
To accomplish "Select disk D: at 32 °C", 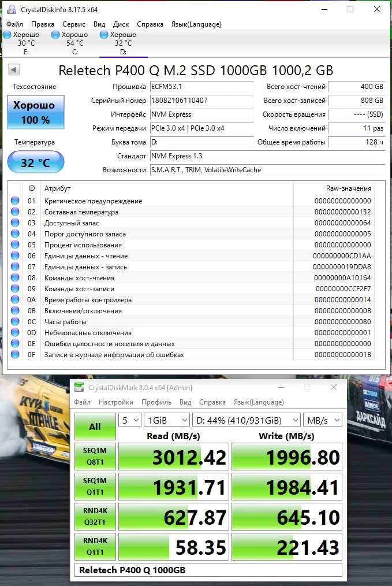I will coord(123,43).
